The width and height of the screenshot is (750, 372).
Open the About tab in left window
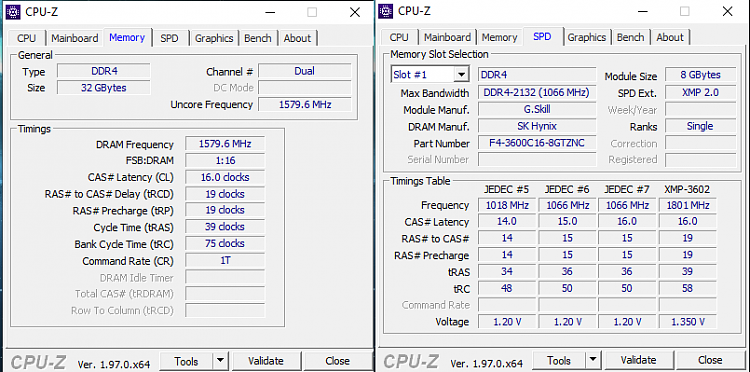[297, 38]
